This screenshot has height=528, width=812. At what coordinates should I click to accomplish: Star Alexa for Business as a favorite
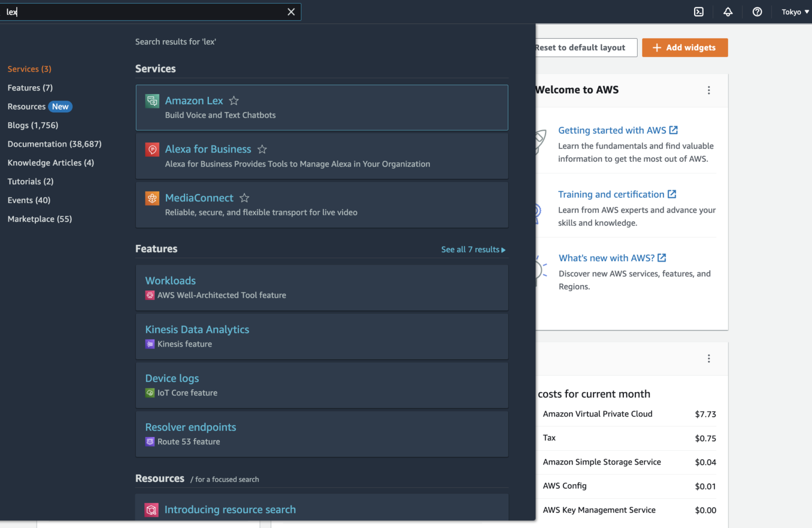tap(262, 149)
